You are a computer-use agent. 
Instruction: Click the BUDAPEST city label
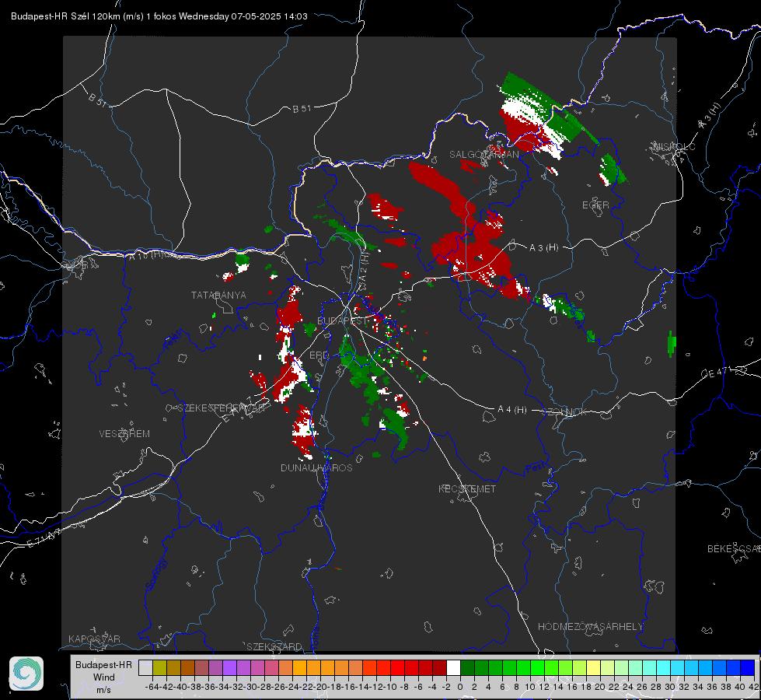tap(343, 321)
